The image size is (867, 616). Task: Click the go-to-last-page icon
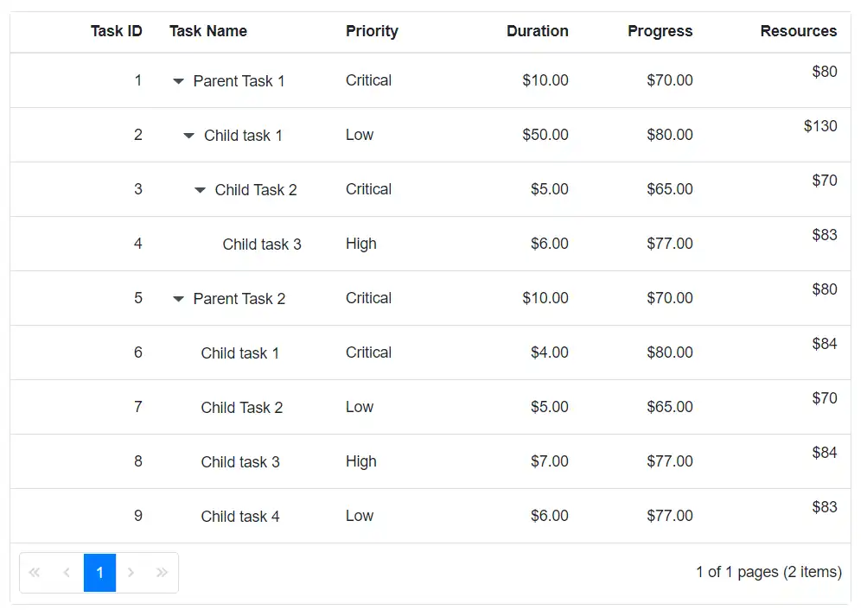coord(162,572)
